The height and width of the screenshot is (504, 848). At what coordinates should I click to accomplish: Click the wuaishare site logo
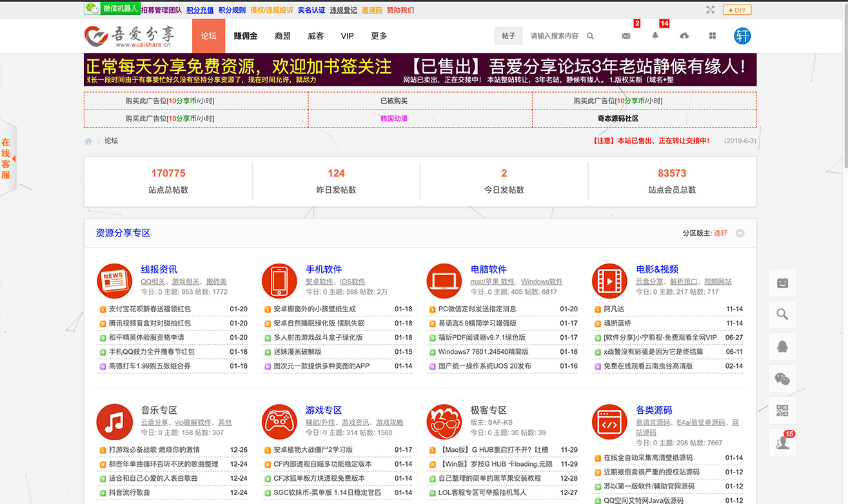click(129, 36)
